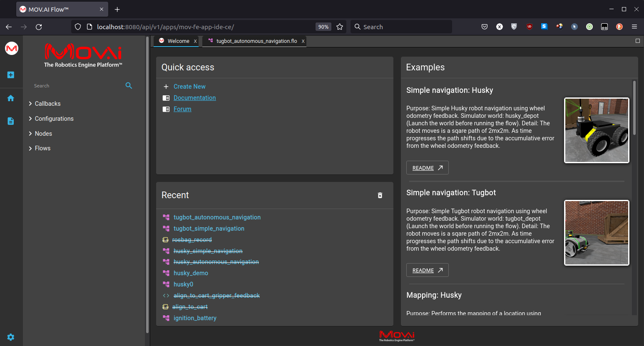Viewport: 644px width, 346px height.
Task: Open the settings gear icon
Action: click(11, 337)
